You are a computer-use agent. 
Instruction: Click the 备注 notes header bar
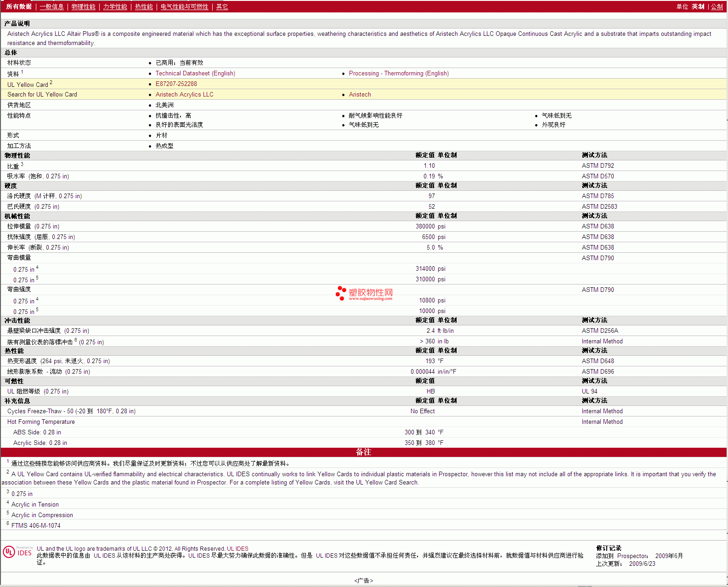pyautogui.click(x=364, y=452)
